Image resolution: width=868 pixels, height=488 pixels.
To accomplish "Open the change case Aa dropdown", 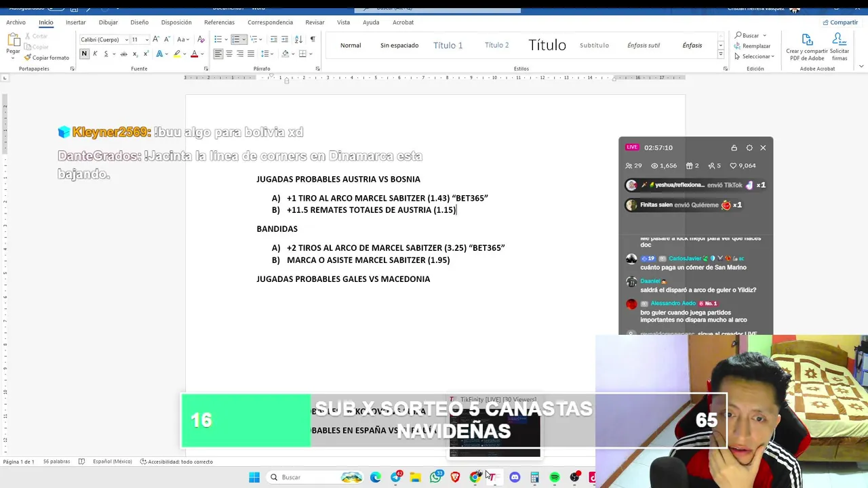I will click(x=182, y=39).
